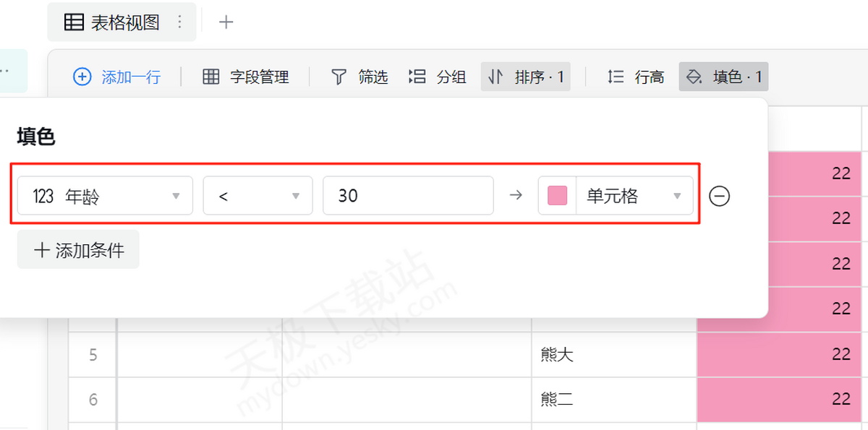Screen dimensions: 868x430
Task: Adjust 行高 row height
Action: pos(636,77)
